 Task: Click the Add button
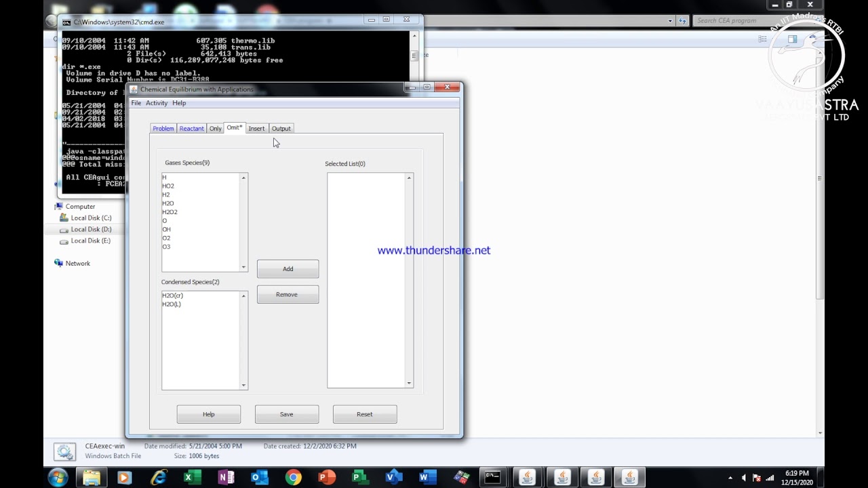(x=288, y=269)
